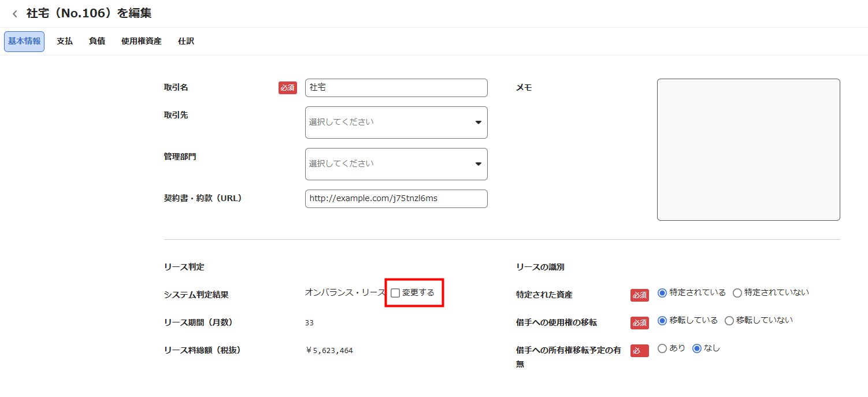The image size is (868, 397).
Task: Go to the 使用権資産 tab
Action: [x=141, y=42]
